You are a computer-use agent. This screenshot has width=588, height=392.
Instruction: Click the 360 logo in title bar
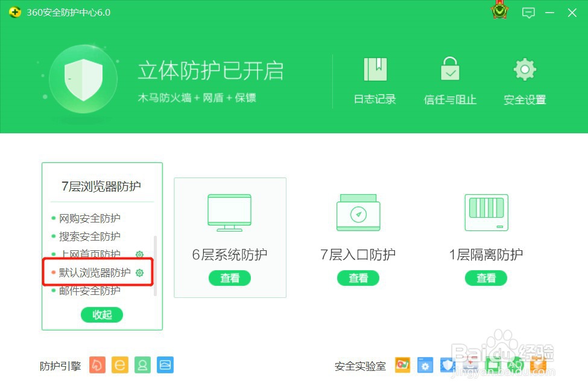(x=14, y=13)
